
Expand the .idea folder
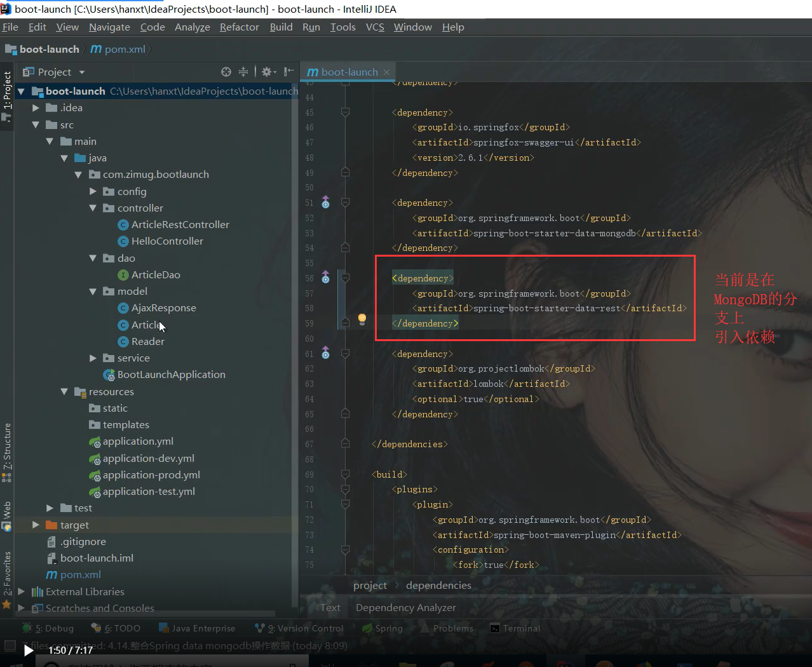click(x=36, y=107)
